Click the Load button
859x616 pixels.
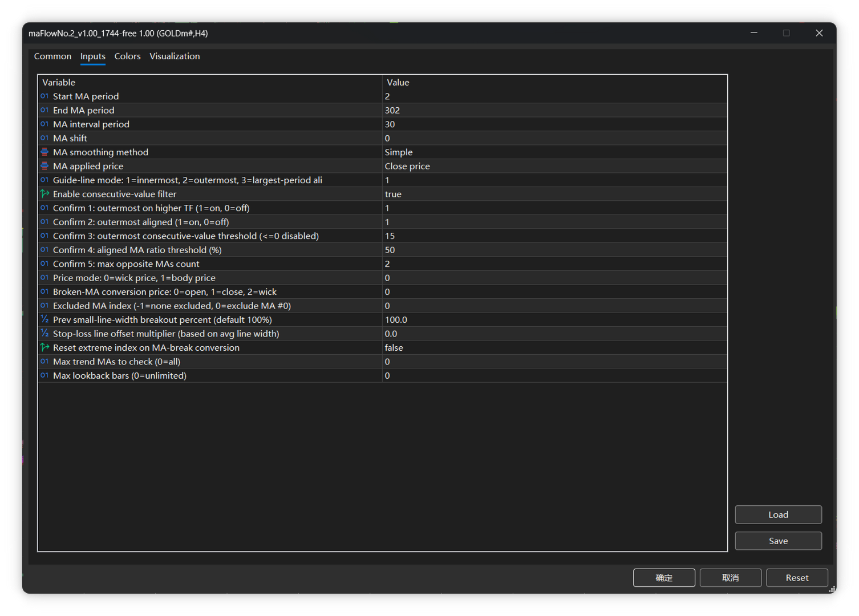click(x=778, y=514)
